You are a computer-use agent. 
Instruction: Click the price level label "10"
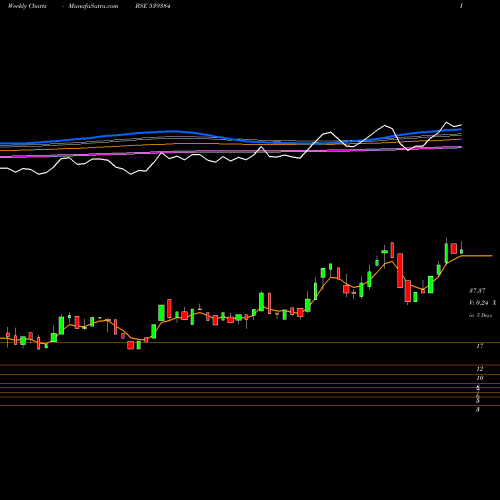coord(480,378)
